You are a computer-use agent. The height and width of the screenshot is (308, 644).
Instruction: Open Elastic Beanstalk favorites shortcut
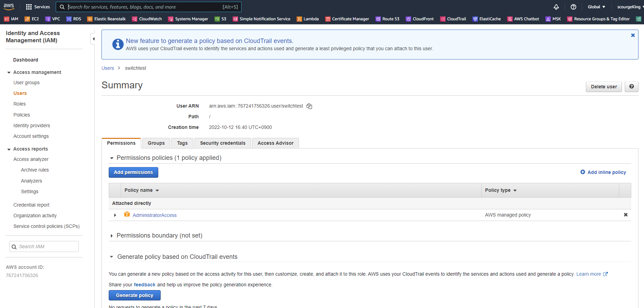tap(106, 19)
